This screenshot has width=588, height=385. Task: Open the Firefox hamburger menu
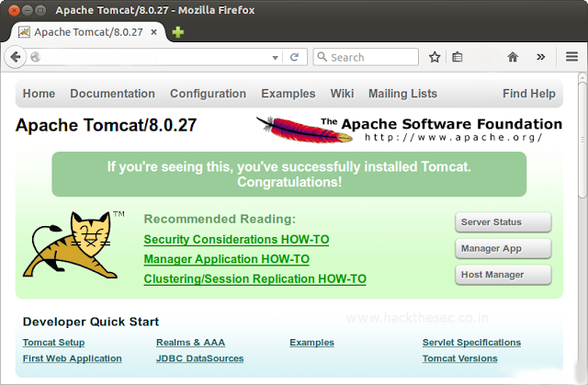tap(571, 57)
